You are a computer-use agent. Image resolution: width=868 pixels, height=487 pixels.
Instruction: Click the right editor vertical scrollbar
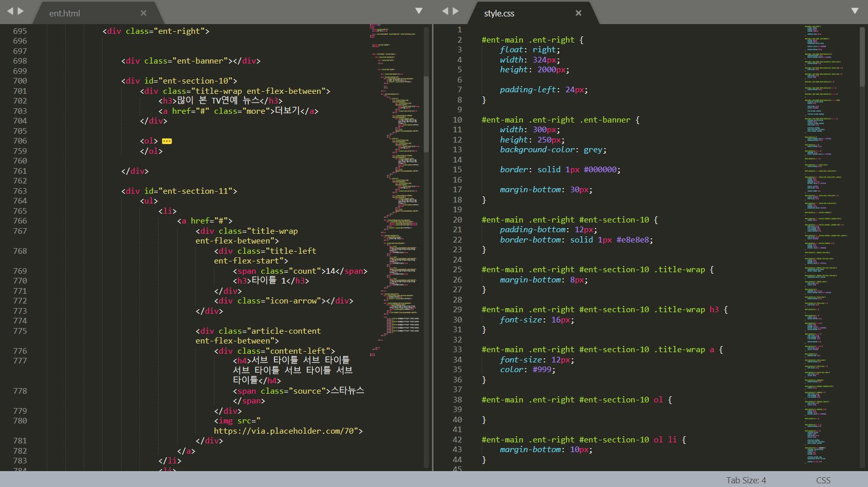tap(862, 56)
